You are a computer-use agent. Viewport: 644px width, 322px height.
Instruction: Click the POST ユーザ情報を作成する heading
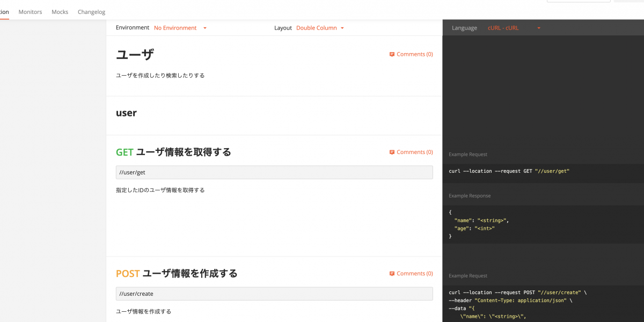[177, 274]
